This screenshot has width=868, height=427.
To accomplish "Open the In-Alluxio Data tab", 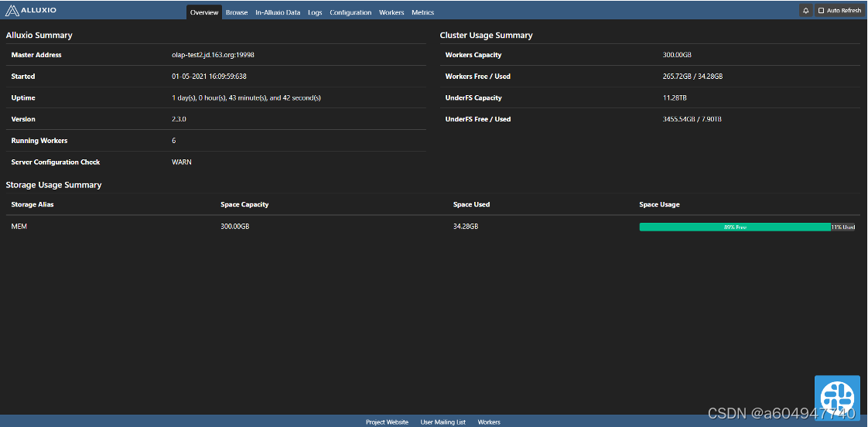I will (278, 12).
